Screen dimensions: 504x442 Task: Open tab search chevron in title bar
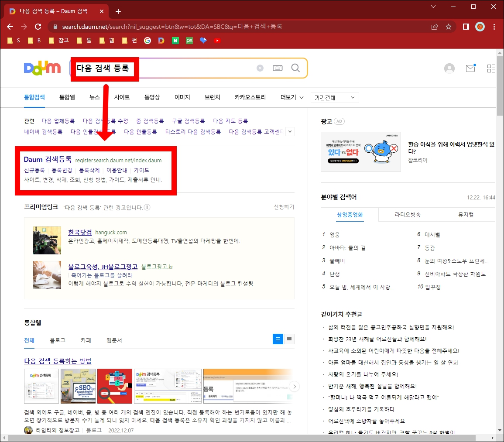[x=433, y=7]
